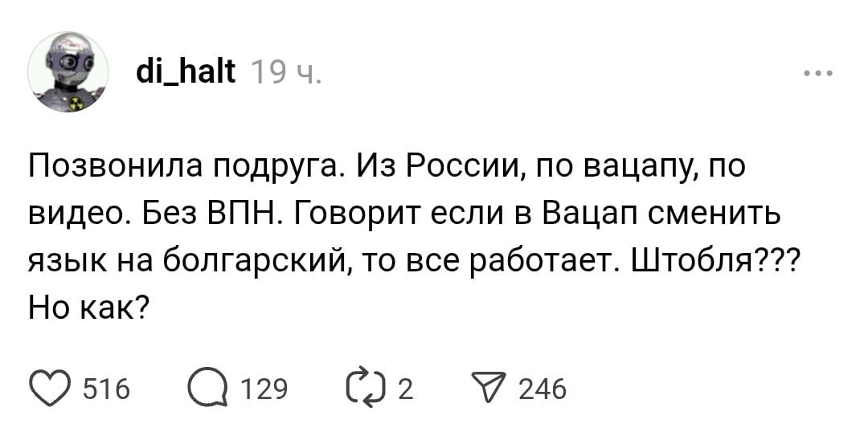Screen dimensions: 868x436
Task: Repost using the circular arrows icon
Action: (x=365, y=388)
